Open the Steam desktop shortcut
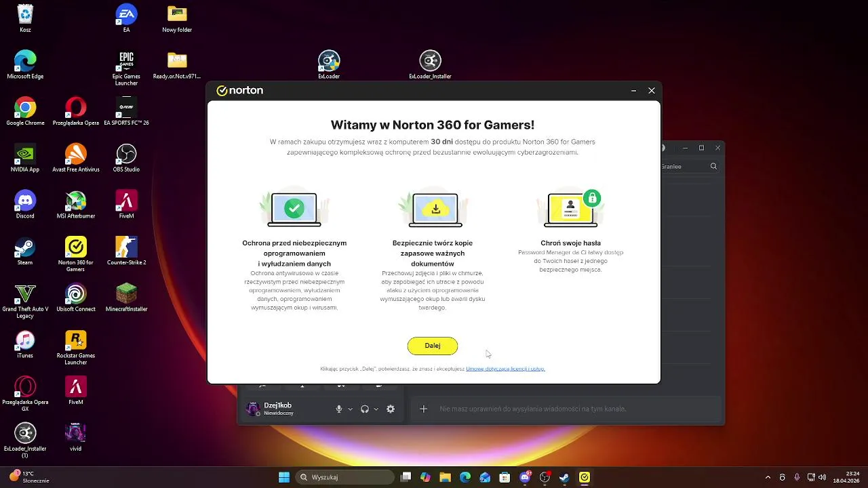 (x=25, y=251)
